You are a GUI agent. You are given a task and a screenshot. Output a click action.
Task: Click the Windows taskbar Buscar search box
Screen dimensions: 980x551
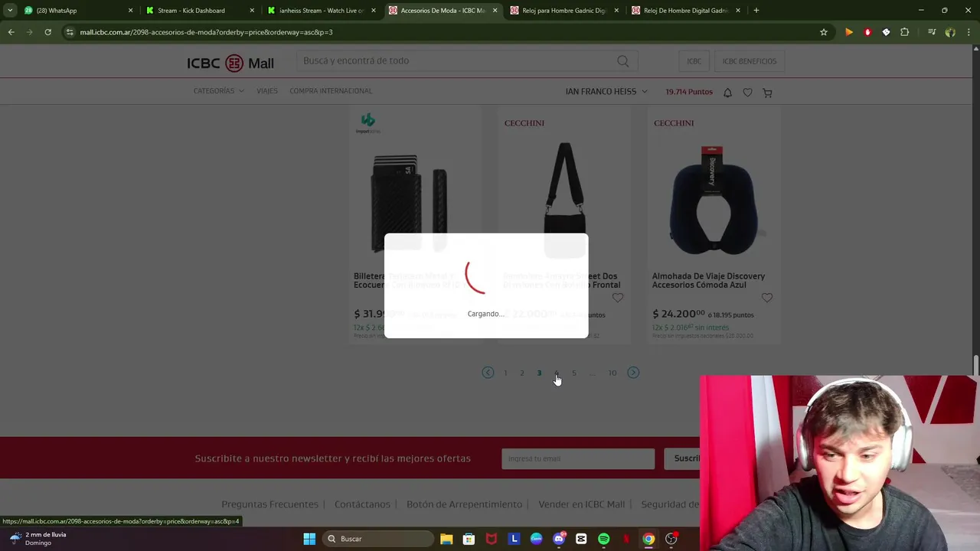[377, 539]
